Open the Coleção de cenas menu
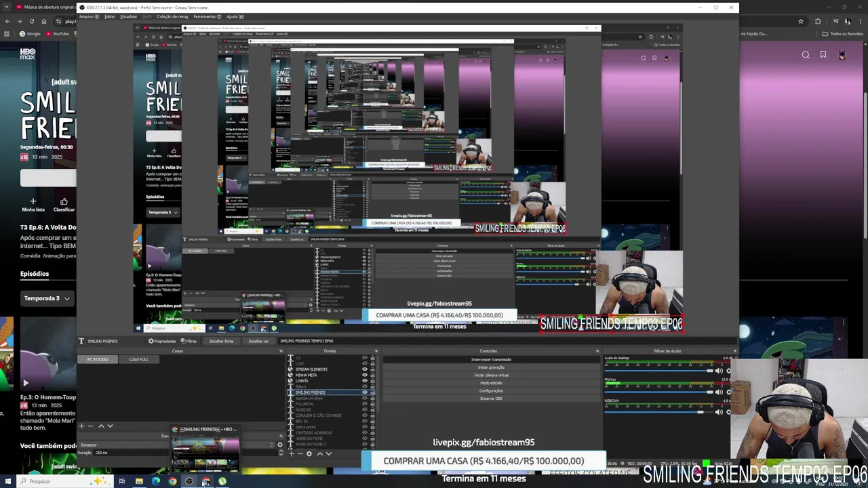Viewport: 868px width, 488px height. (172, 16)
